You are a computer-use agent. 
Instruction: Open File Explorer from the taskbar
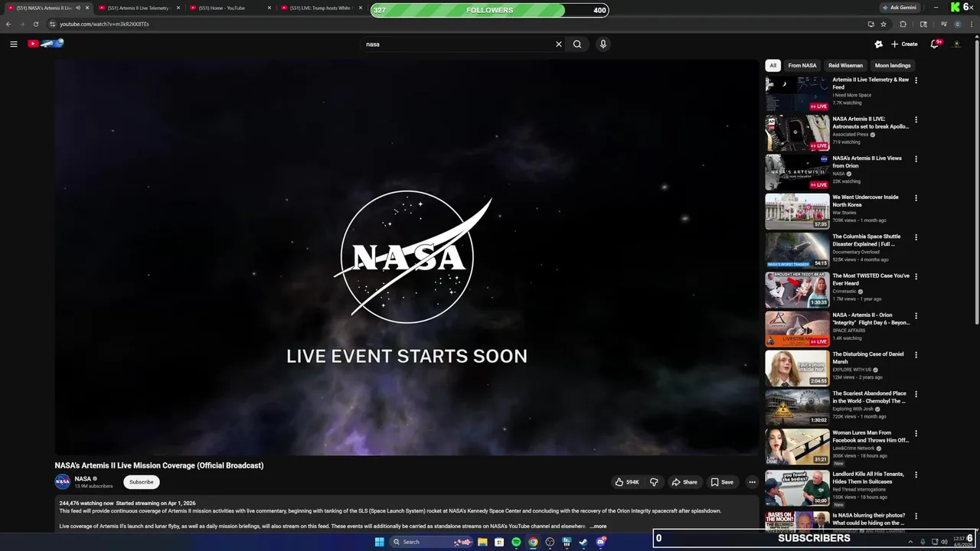[x=482, y=542]
